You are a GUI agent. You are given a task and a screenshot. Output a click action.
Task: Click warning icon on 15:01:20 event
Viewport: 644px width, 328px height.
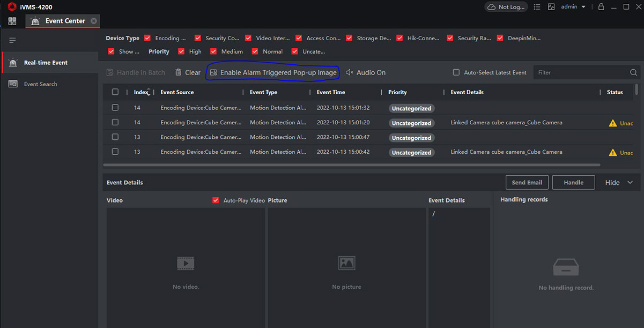point(613,123)
